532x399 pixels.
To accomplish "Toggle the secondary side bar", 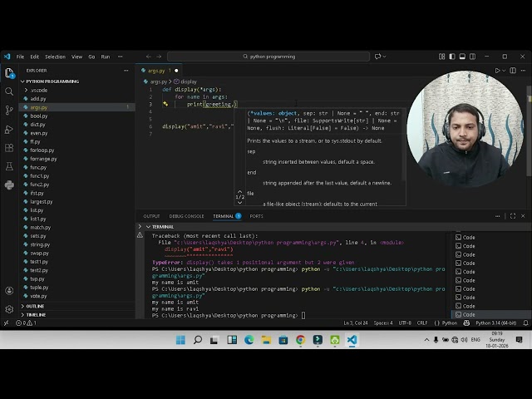I will pyautogui.click(x=472, y=57).
